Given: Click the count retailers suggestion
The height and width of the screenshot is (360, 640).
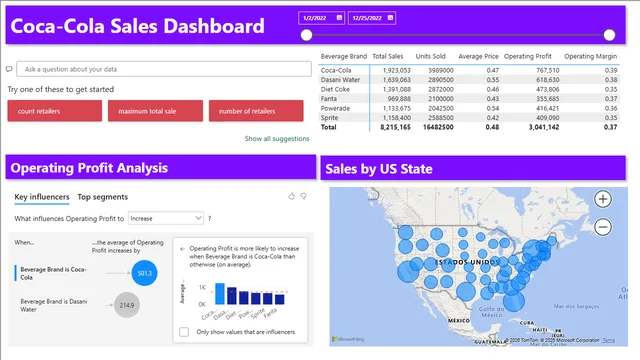Looking at the screenshot, I should click(x=55, y=111).
